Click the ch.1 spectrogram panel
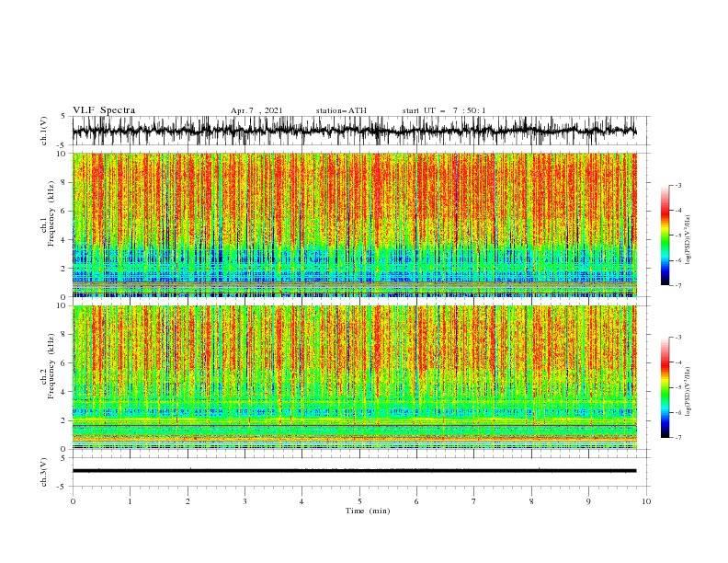This screenshot has height=563, width=728. (354, 224)
